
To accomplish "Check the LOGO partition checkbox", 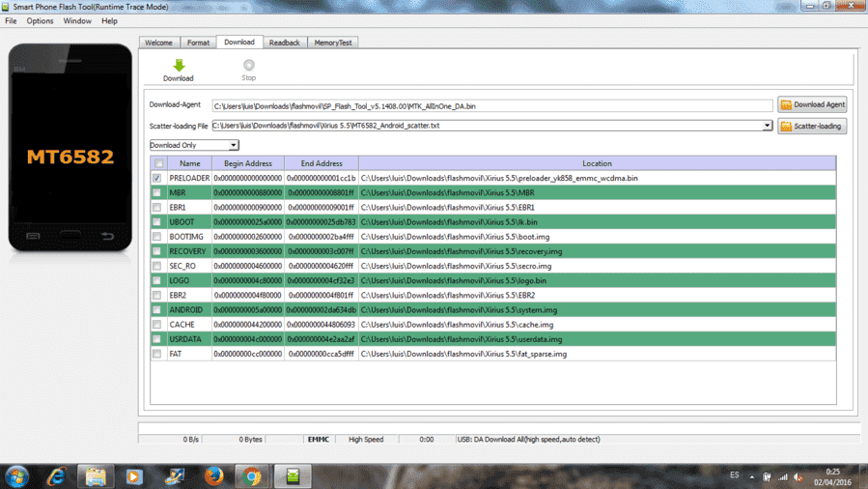I will coord(157,281).
